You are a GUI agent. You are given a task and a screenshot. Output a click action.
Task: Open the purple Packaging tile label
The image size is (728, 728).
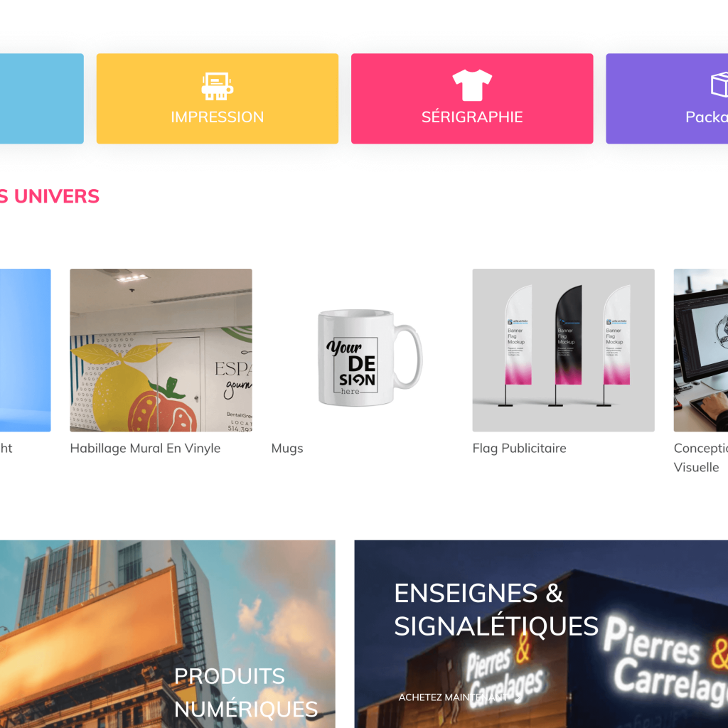tap(707, 117)
